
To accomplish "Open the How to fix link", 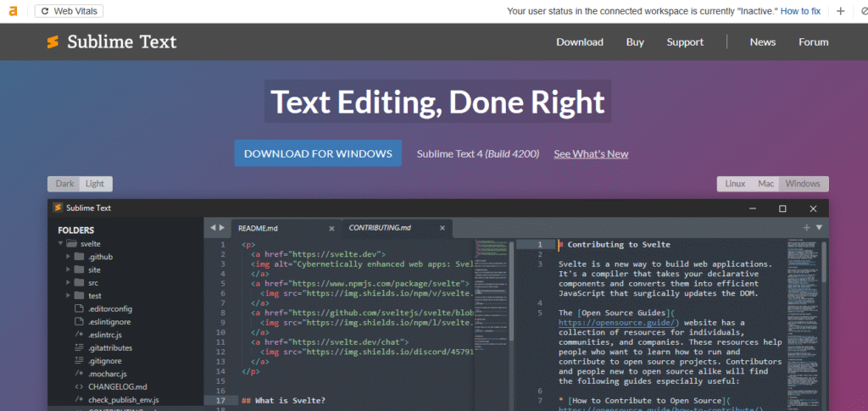I will (800, 11).
